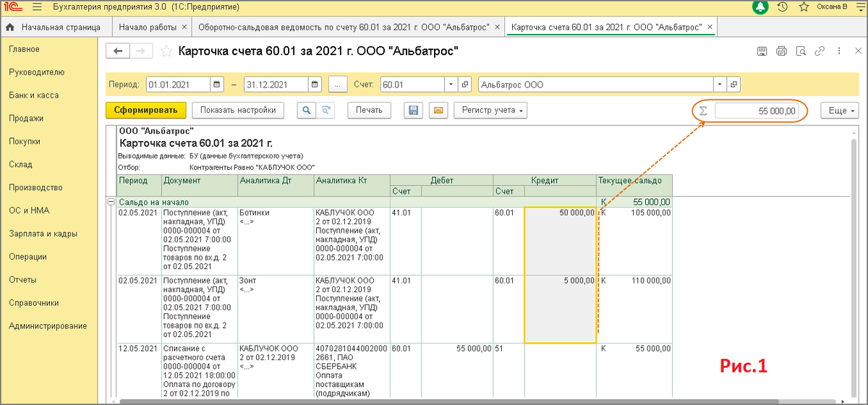
Task: Open calendar for period start date
Action: click(x=217, y=85)
